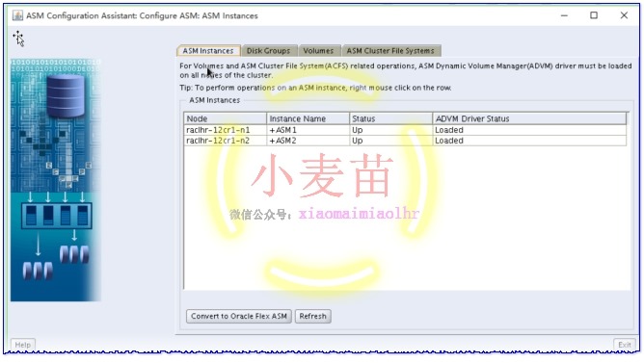Sort by the Status column header
Image resolution: width=644 pixels, height=363 pixels.
point(391,118)
